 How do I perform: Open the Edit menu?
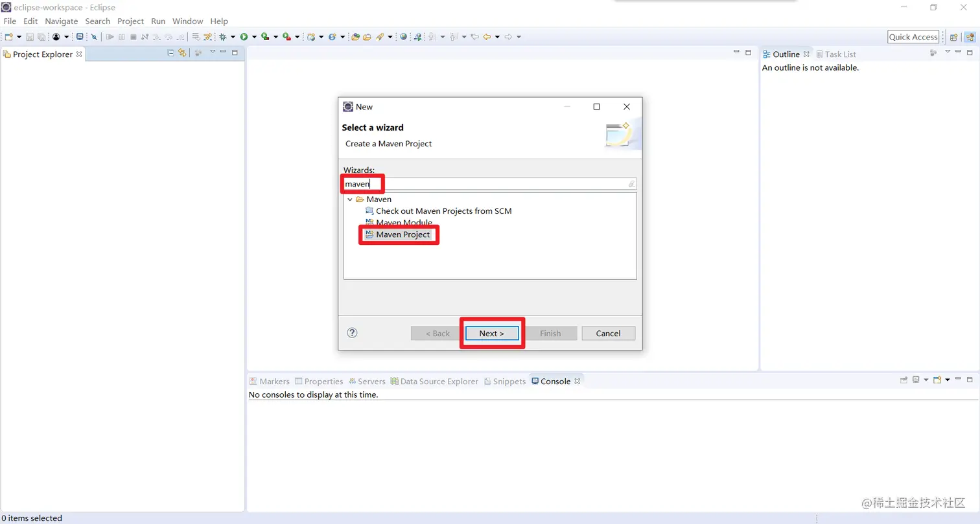point(30,21)
